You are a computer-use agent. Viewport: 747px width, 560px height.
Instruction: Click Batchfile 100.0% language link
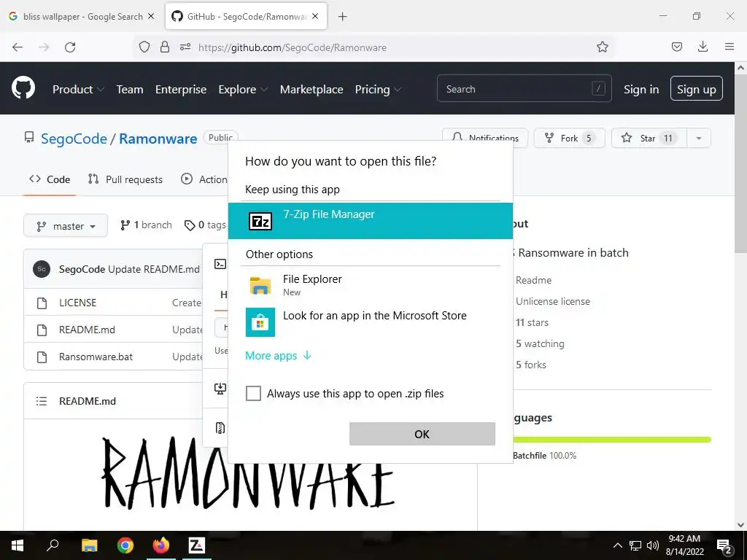point(544,456)
